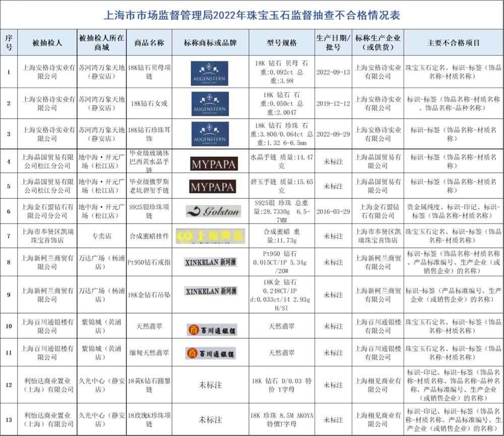Click the 被抽检人所在商城 column header
The height and width of the screenshot is (436, 504).
[102, 42]
